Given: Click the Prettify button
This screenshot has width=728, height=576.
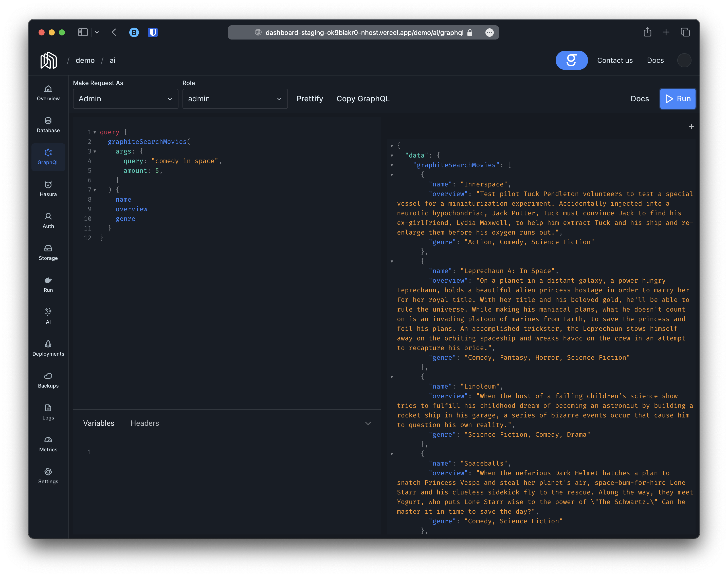Looking at the screenshot, I should 310,99.
